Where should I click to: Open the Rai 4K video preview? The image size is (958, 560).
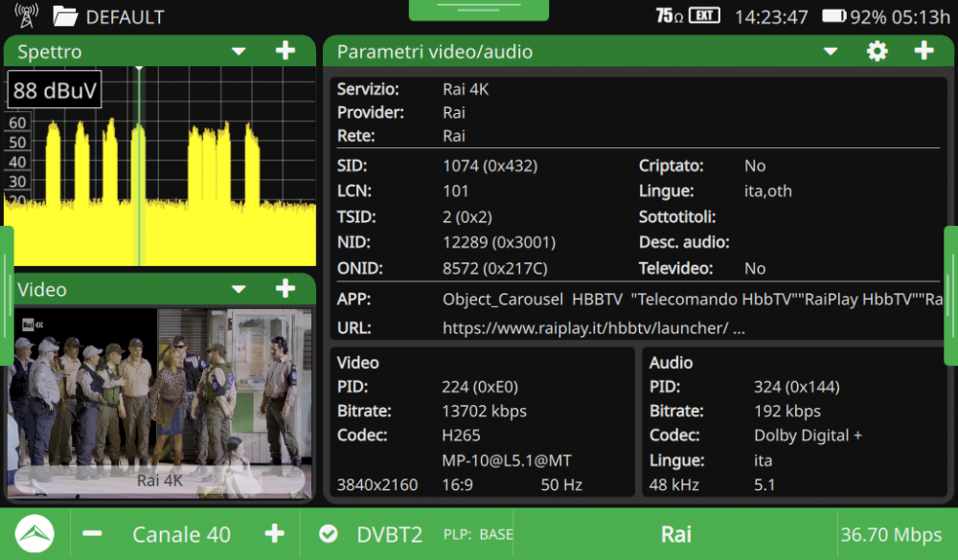click(x=160, y=402)
